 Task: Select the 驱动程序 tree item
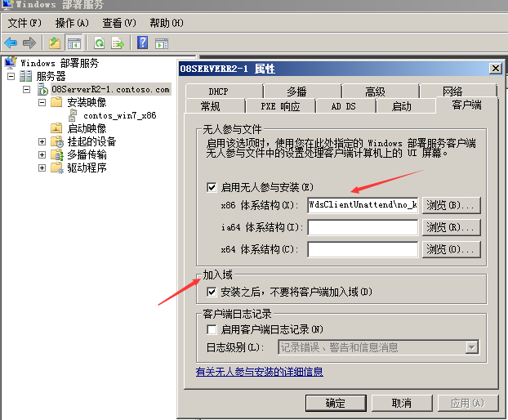(87, 168)
